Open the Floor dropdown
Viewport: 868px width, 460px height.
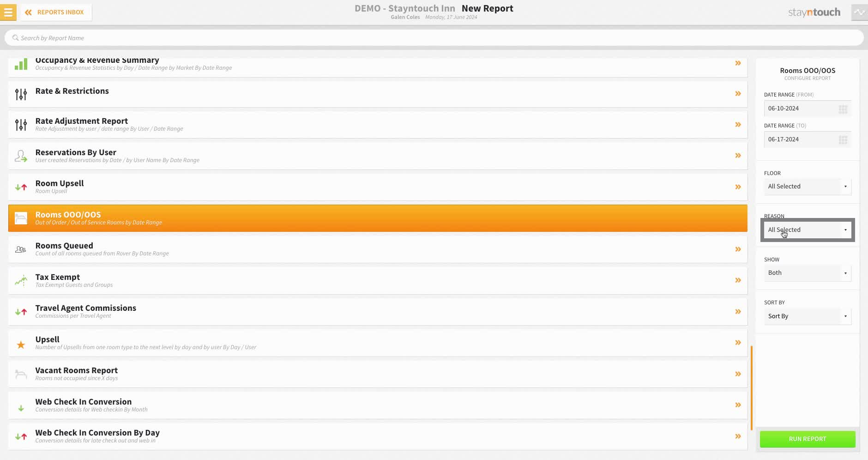(x=808, y=187)
